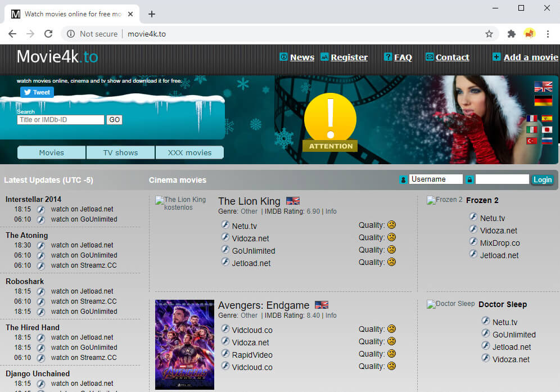The height and width of the screenshot is (392, 560).
Task: Open watch on Streamz.CC under The Atoning
Action: coord(84,265)
